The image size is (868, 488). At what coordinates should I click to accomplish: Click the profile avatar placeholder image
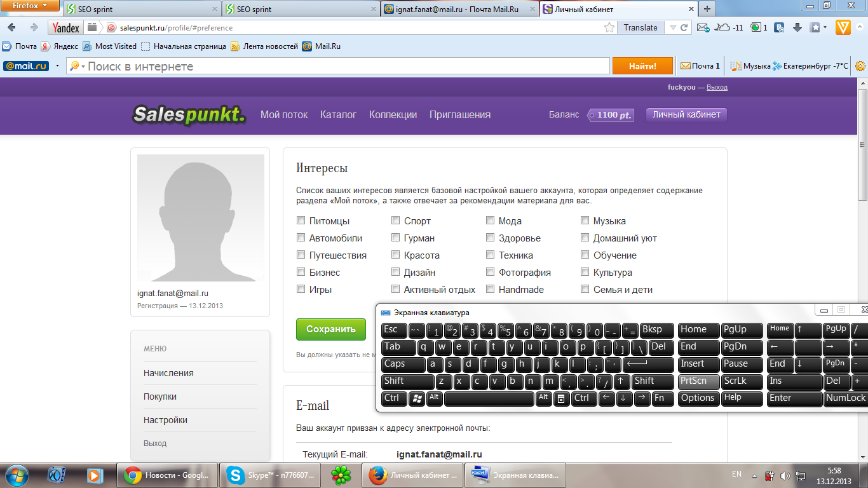pyautogui.click(x=201, y=217)
